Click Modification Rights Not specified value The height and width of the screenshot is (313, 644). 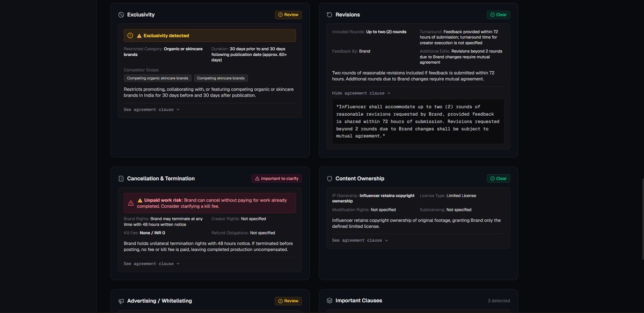[383, 210]
